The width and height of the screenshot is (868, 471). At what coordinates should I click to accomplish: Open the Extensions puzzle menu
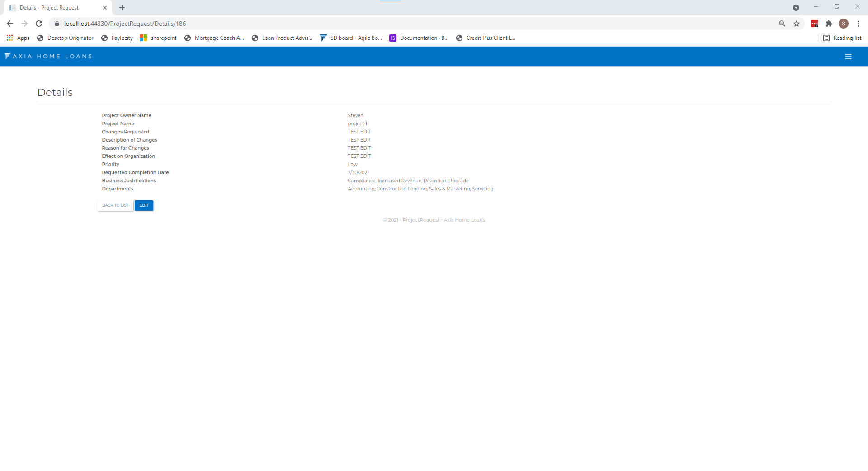point(829,24)
